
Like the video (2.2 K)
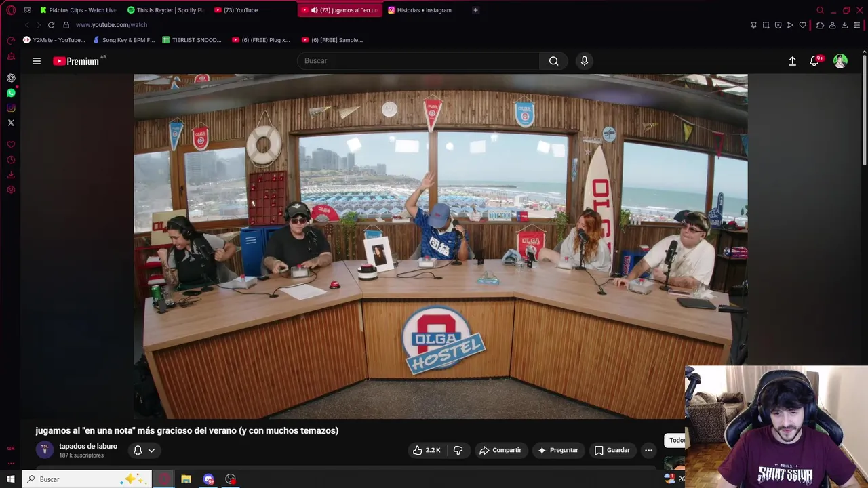tap(427, 450)
